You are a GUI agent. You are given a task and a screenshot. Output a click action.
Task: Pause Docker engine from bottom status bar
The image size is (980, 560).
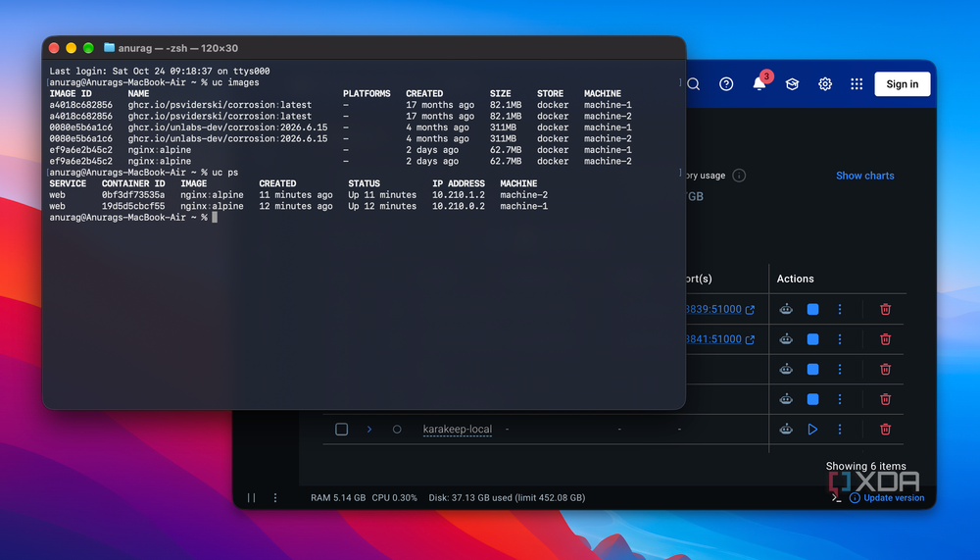tap(251, 498)
